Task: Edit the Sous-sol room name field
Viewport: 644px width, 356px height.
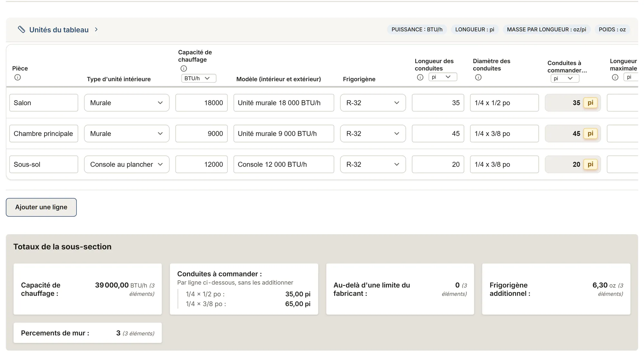Action: point(44,164)
